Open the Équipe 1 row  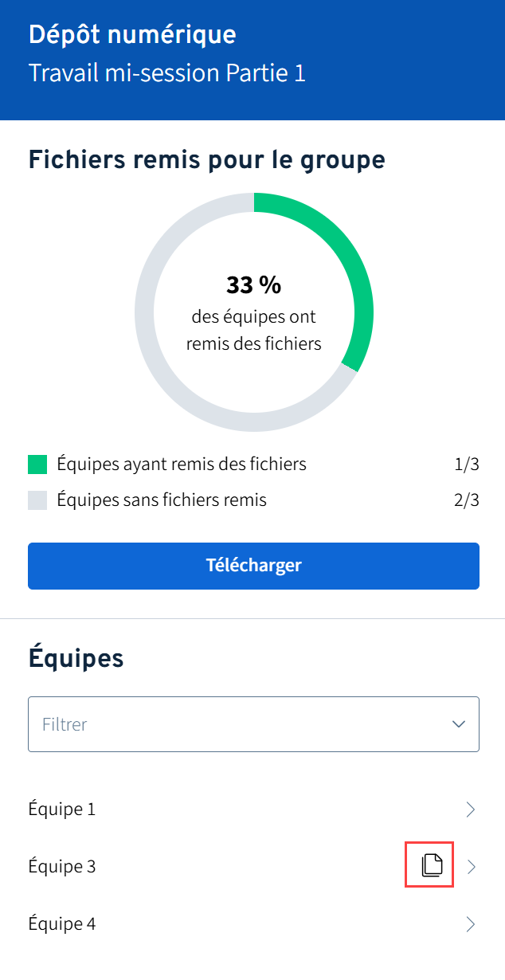62,809
